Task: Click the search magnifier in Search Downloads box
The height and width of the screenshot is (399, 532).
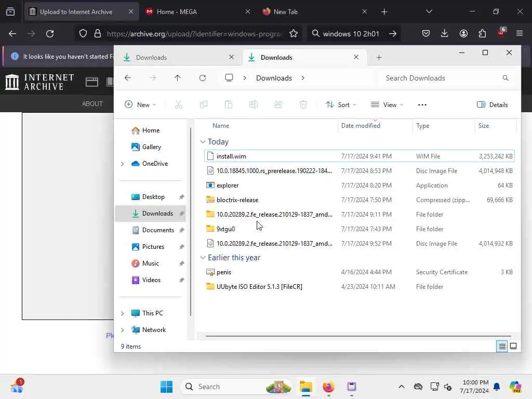Action: coord(506,78)
